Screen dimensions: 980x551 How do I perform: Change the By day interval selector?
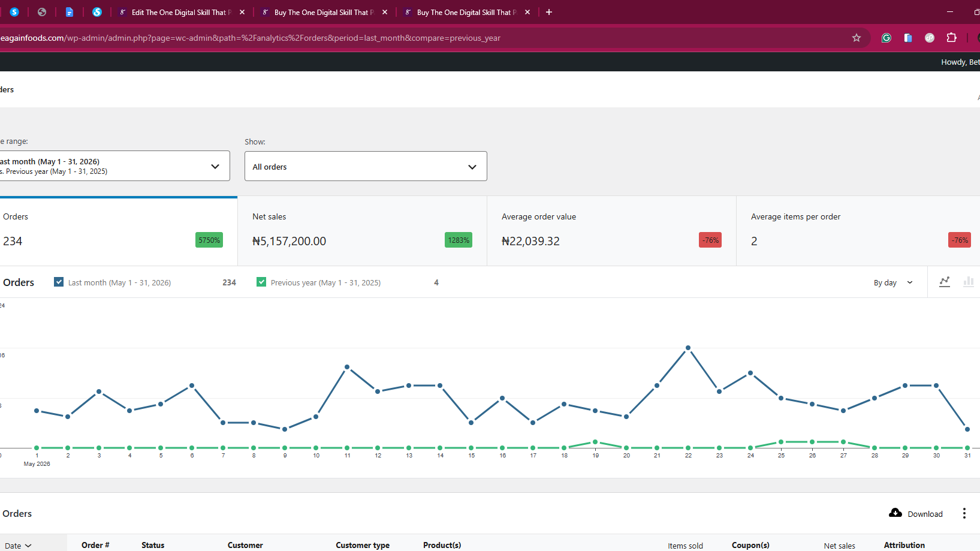(x=893, y=282)
